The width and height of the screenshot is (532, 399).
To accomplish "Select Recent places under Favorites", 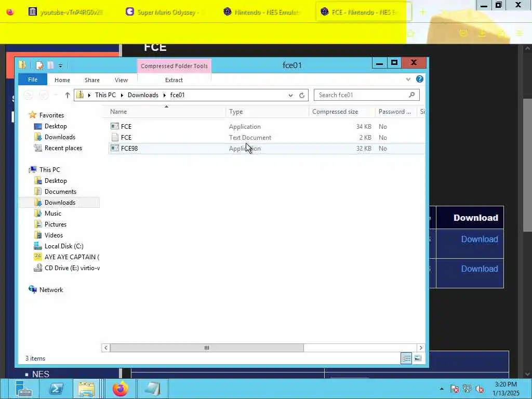I will coord(58,148).
